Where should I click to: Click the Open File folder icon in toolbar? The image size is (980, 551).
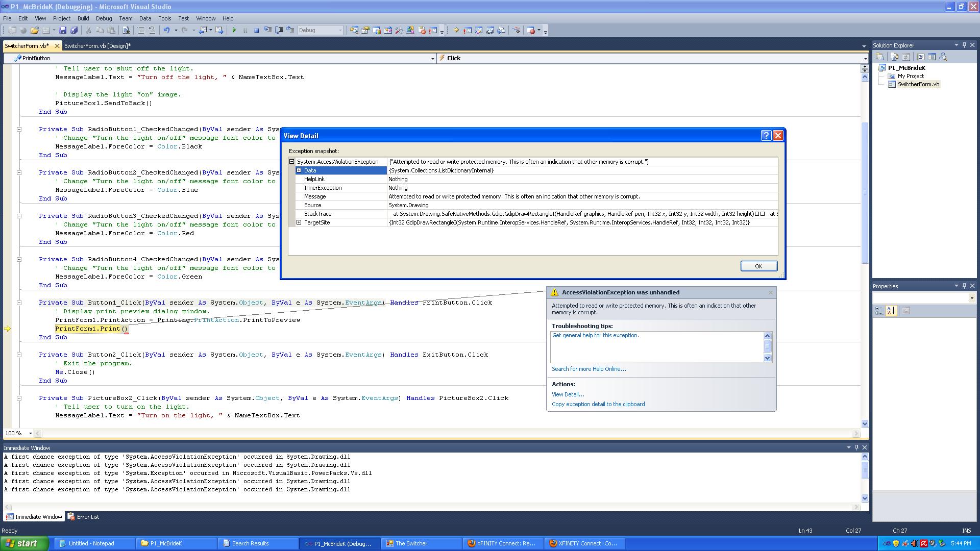[34, 30]
